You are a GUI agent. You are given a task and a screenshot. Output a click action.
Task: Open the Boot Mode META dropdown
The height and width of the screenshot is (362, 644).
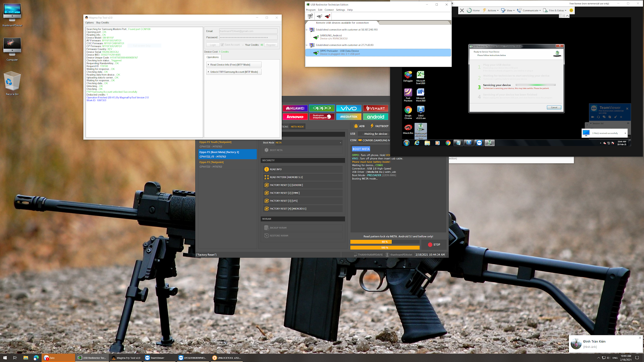(x=340, y=143)
